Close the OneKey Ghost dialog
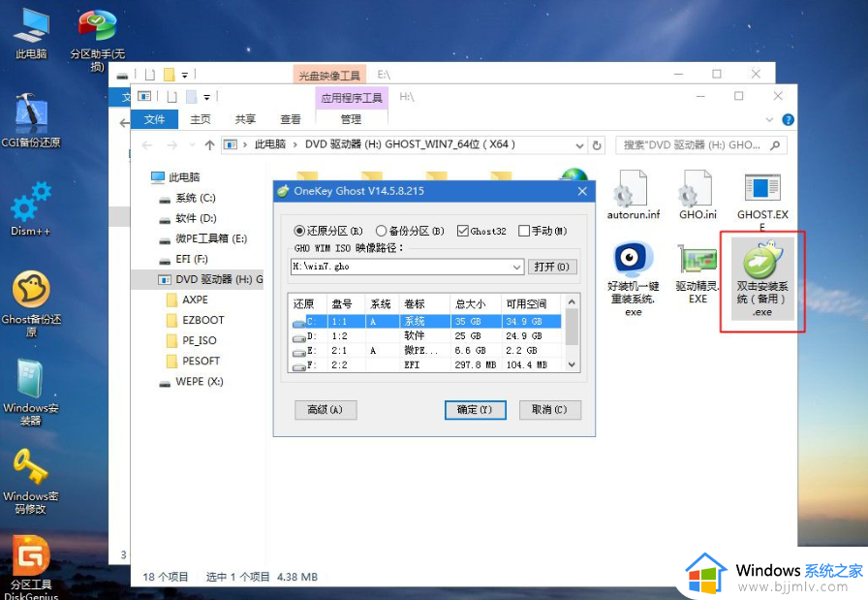 click(582, 191)
